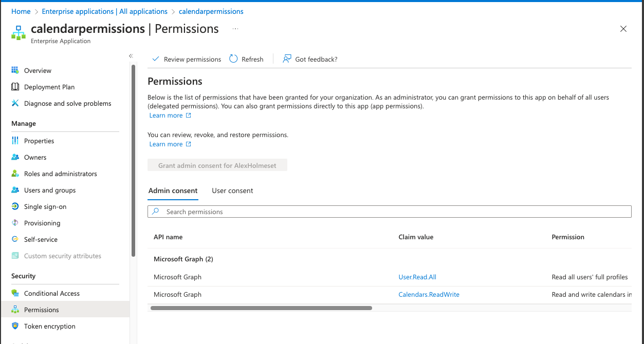Click the Single sign-on icon
Image resolution: width=644 pixels, height=344 pixels.
point(15,206)
